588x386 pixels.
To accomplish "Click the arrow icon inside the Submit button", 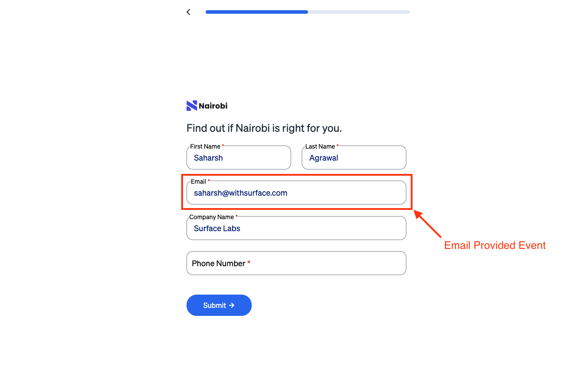I will pos(231,305).
